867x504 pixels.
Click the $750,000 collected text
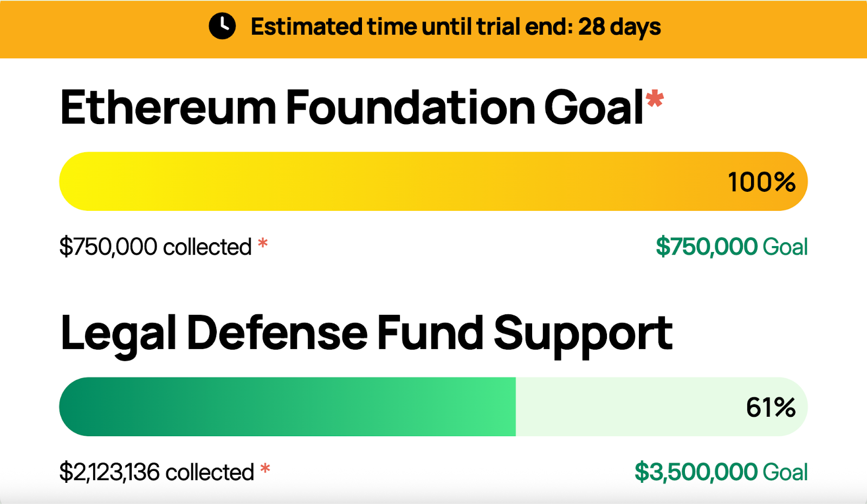156,247
